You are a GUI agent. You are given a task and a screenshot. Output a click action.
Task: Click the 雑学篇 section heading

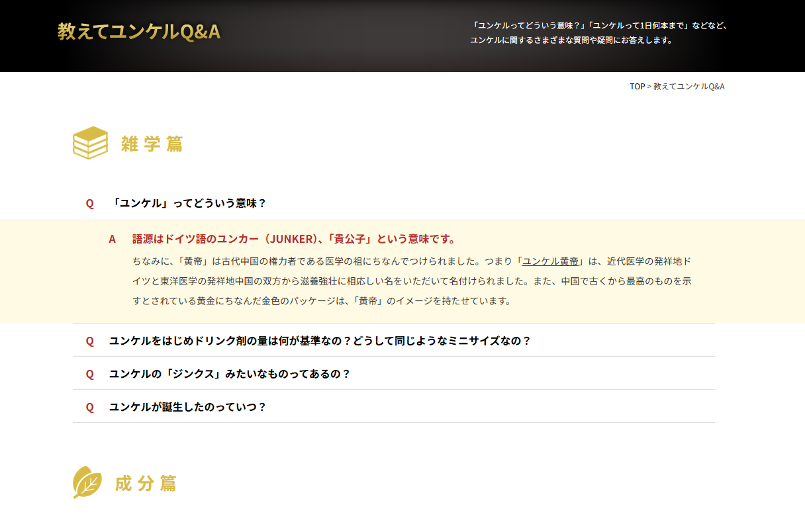152,144
